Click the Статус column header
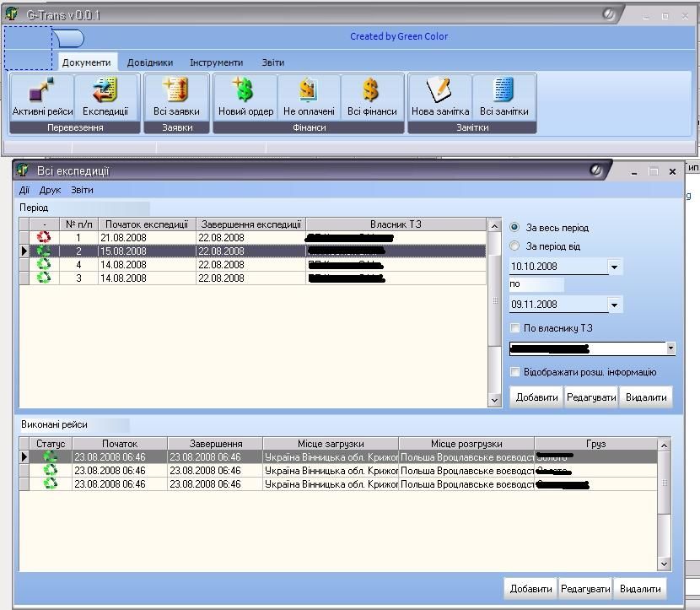This screenshot has width=700, height=610. pyautogui.click(x=51, y=444)
